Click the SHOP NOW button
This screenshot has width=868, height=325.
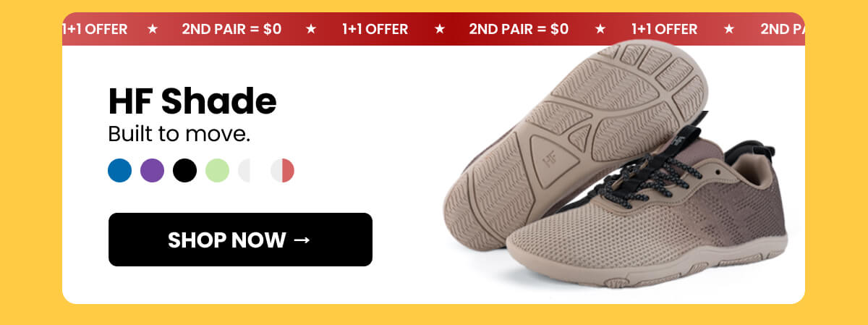240,240
